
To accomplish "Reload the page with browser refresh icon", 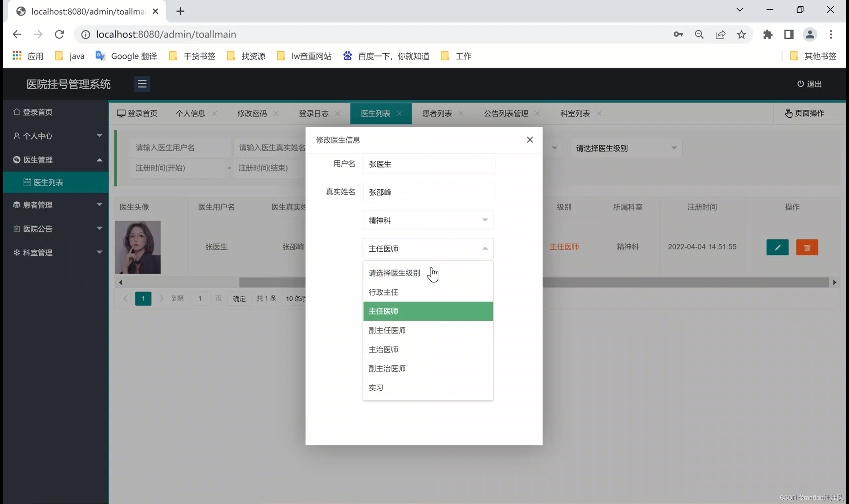I will (59, 34).
